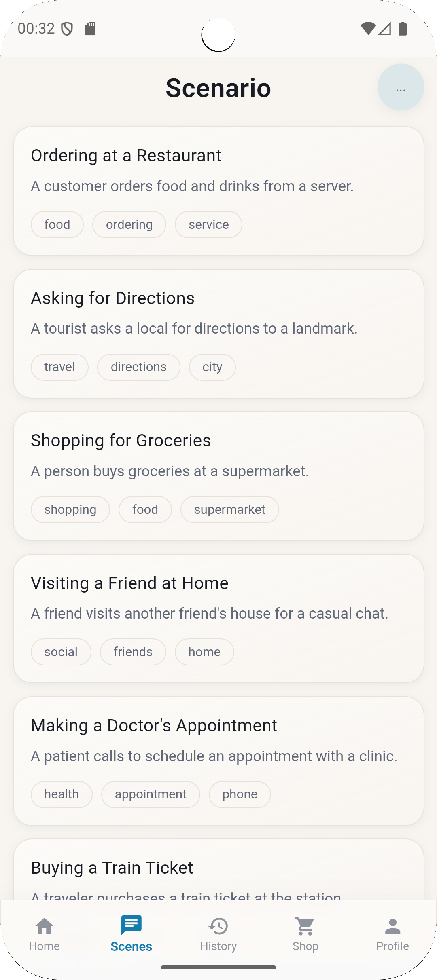Open the Shop cart icon

tap(305, 926)
